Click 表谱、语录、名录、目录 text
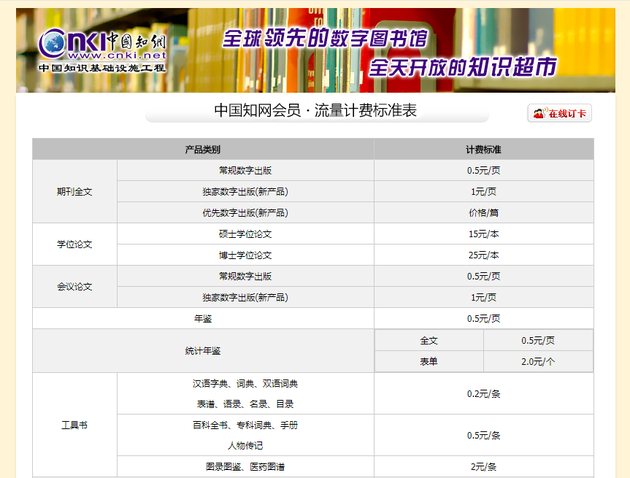630x478 pixels. (245, 404)
